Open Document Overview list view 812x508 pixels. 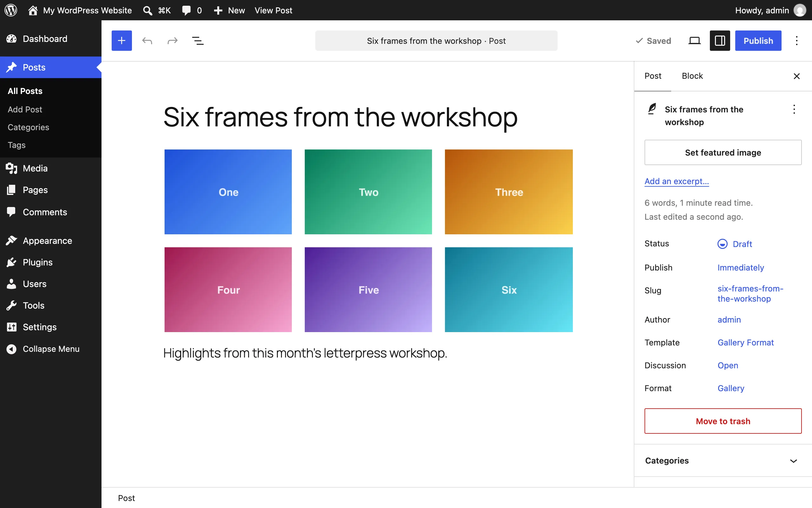[x=198, y=41]
